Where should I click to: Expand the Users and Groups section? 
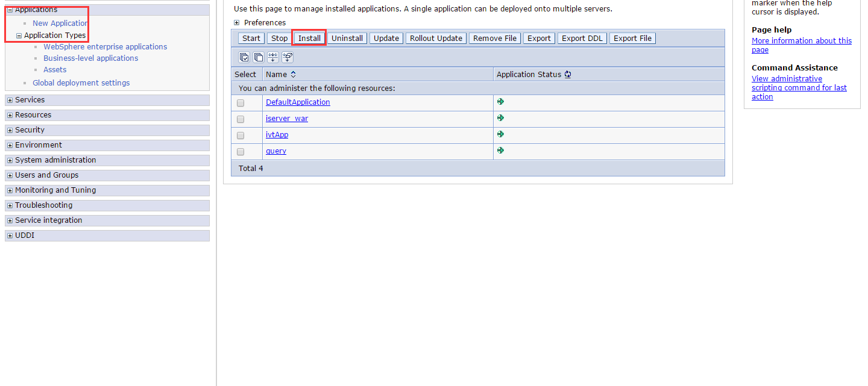[10, 176]
